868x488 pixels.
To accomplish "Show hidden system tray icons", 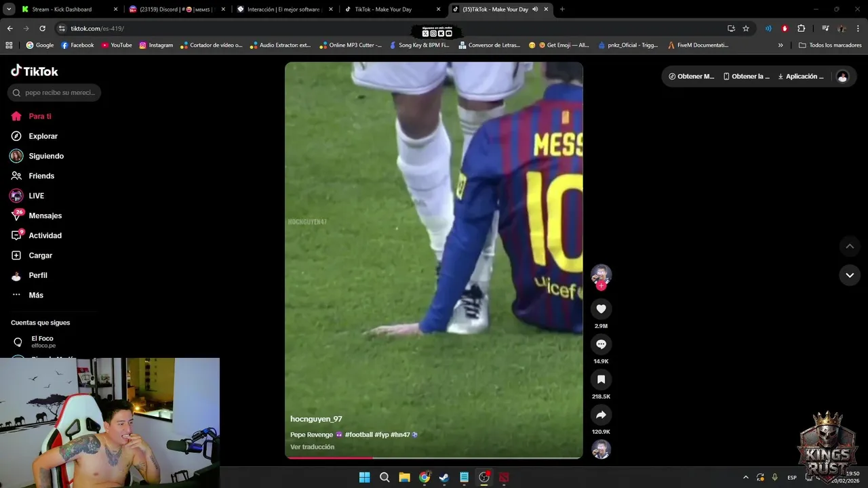I will [x=746, y=477].
